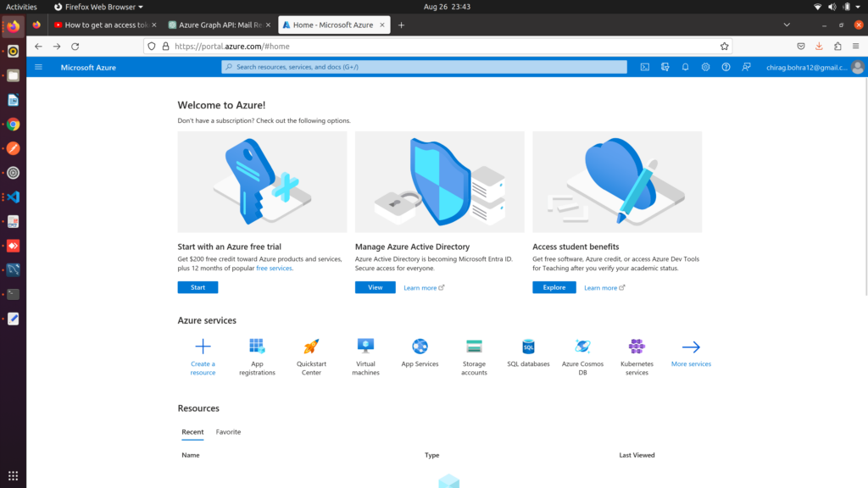Open portal Settings gear

pos(705,67)
